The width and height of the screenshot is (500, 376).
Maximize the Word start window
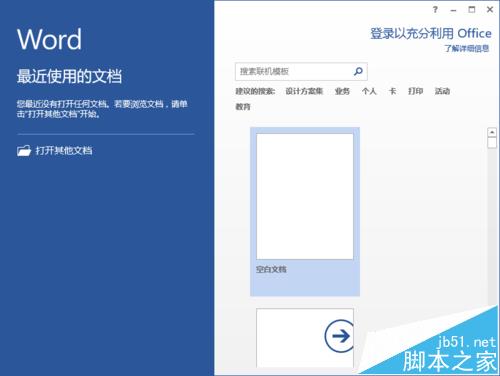point(472,10)
